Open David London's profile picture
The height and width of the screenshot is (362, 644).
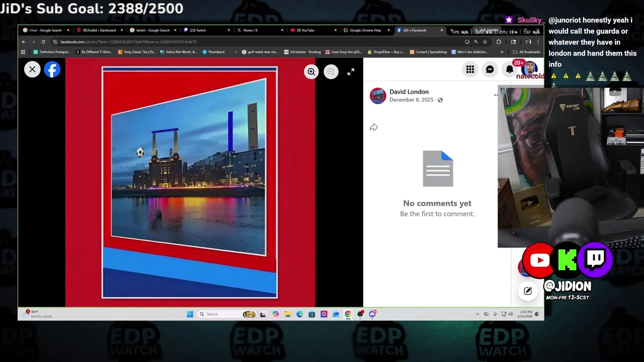(x=378, y=96)
